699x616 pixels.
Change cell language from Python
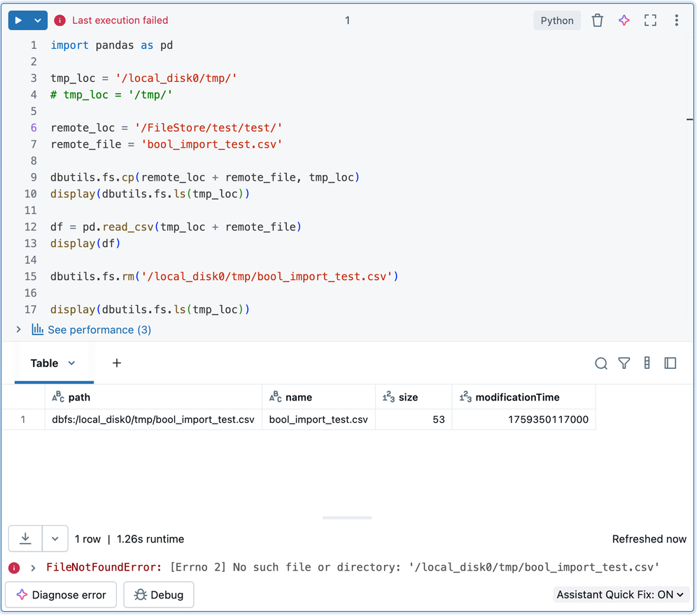(x=556, y=20)
